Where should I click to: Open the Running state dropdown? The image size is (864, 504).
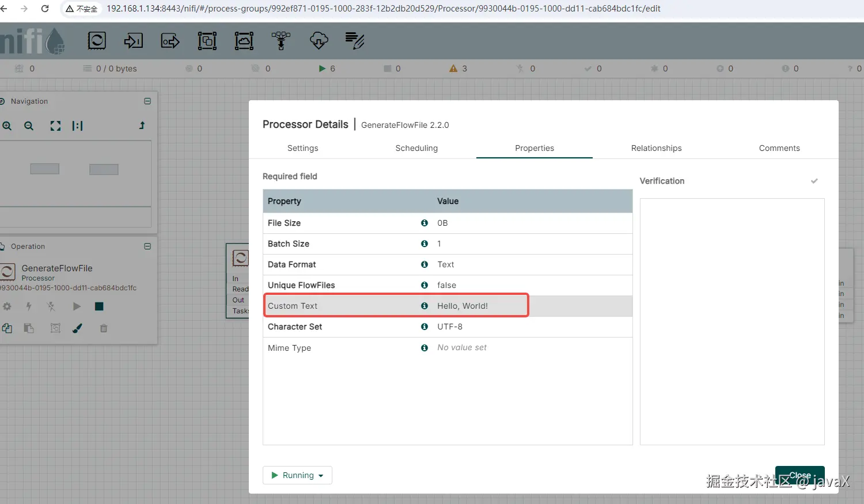pos(297,475)
